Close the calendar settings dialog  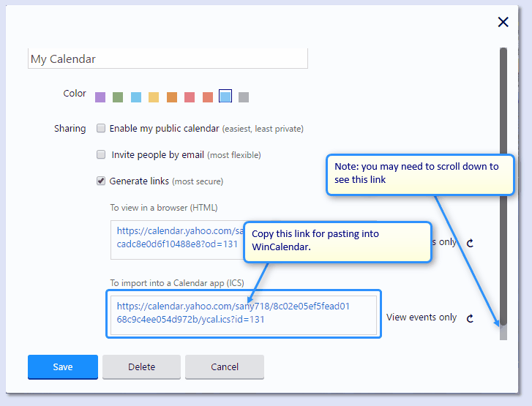(x=503, y=22)
